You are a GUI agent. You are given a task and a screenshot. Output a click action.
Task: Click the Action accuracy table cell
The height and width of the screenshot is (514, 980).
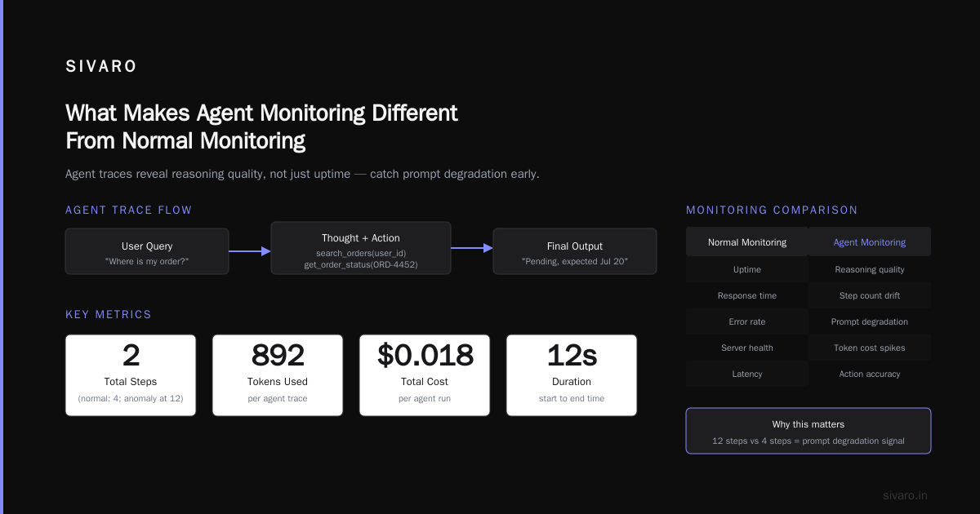click(870, 374)
